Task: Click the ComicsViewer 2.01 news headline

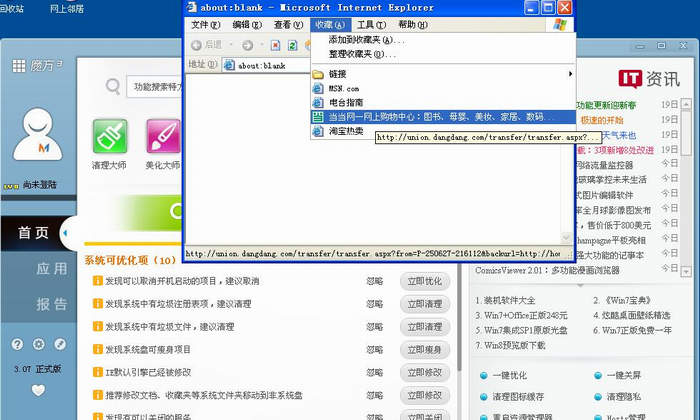Action: [x=547, y=270]
